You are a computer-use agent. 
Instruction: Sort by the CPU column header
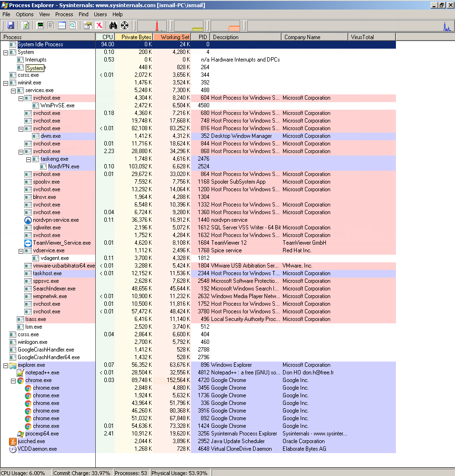105,37
